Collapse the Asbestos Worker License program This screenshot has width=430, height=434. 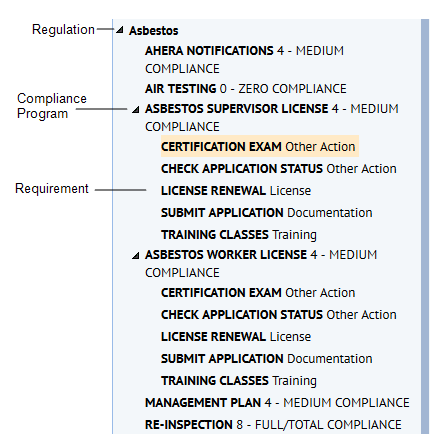[135, 256]
